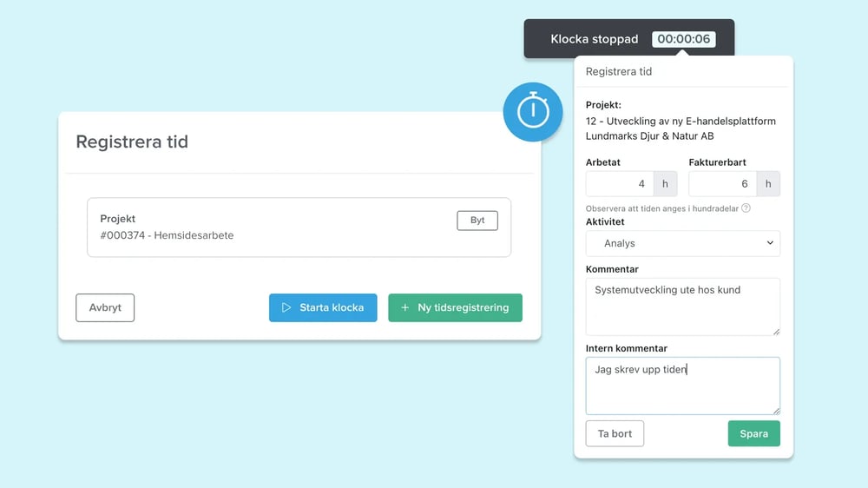The height and width of the screenshot is (488, 868).
Task: Delete the entry using Ta bort
Action: coord(615,434)
